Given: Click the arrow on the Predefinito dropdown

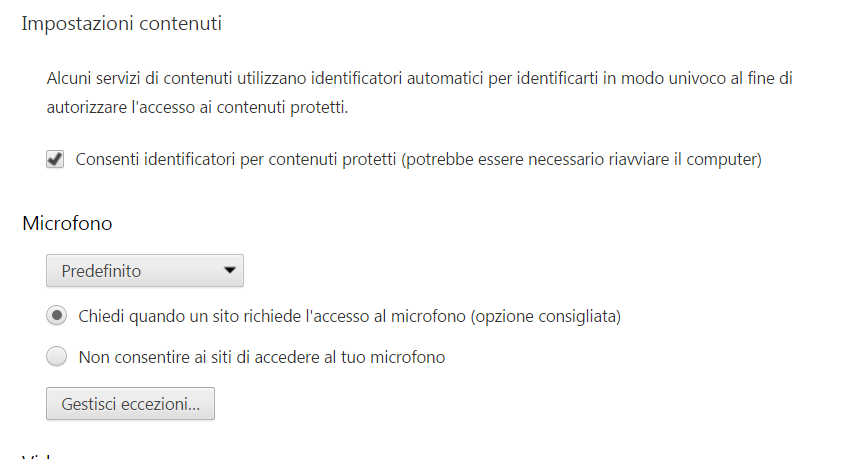Looking at the screenshot, I should pos(229,271).
